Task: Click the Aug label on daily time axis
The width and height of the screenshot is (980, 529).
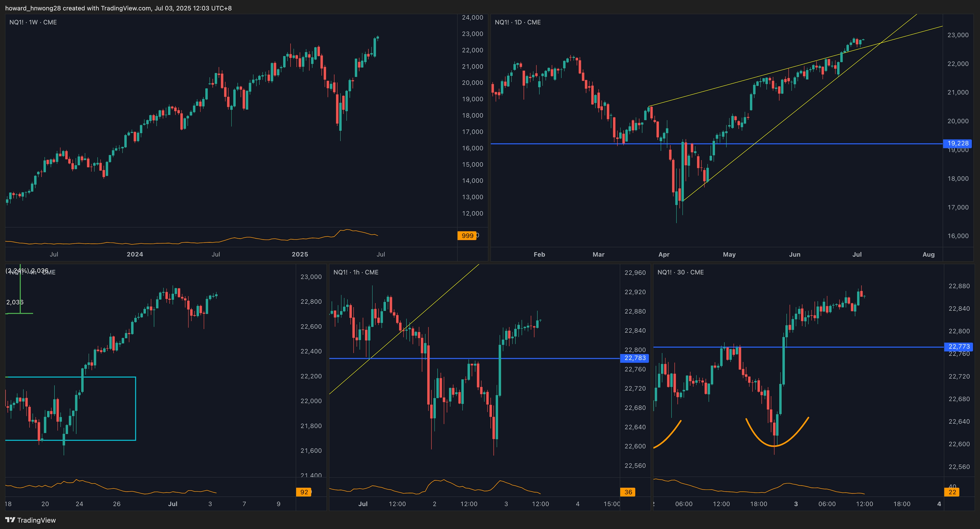Action: [x=928, y=254]
